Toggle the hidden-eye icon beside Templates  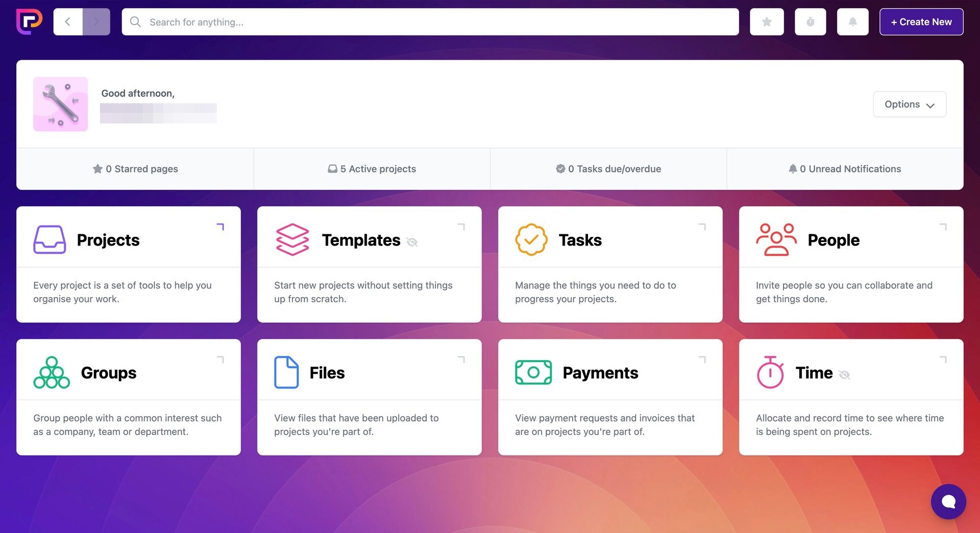click(412, 242)
